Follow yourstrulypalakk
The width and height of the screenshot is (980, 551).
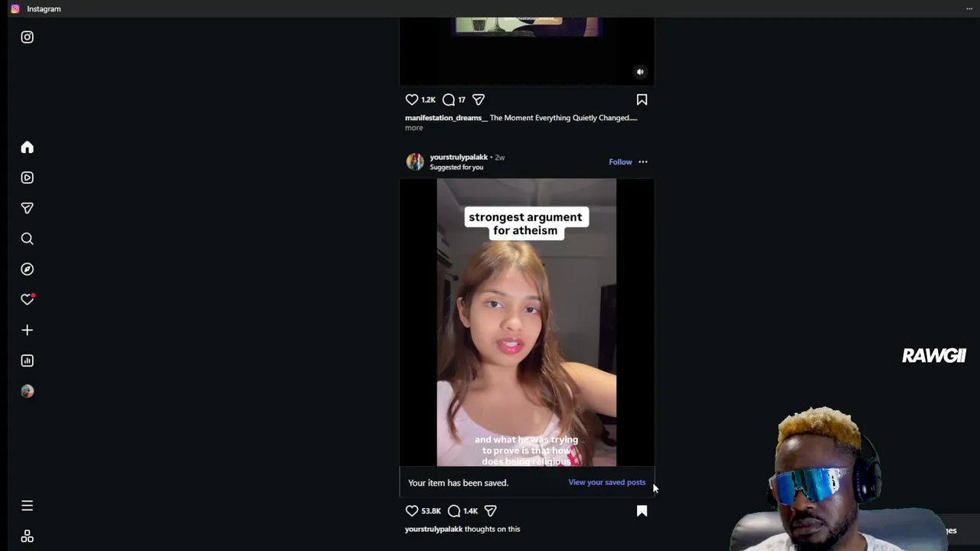point(620,161)
